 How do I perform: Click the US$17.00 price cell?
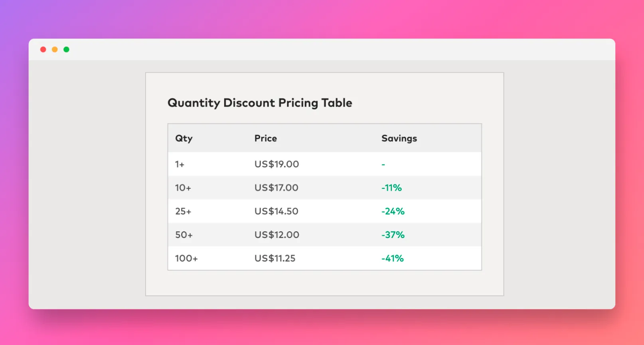coord(277,188)
